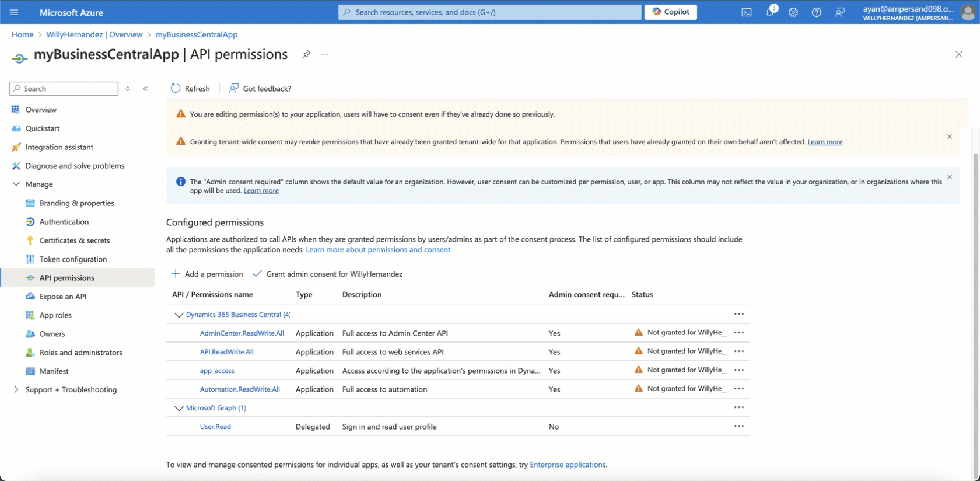The image size is (980, 481).
Task: Open the notifications bell
Action: [770, 12]
